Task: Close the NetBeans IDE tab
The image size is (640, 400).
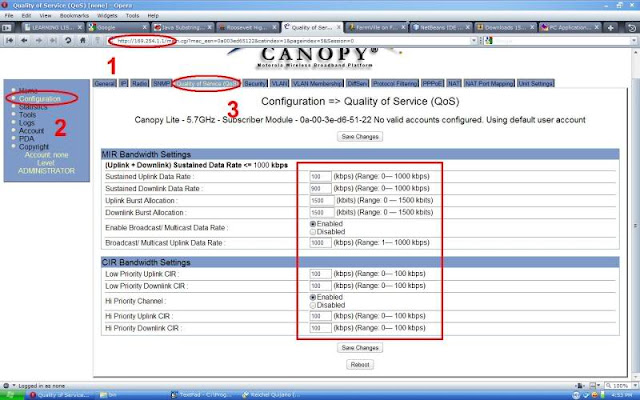Action: tap(467, 27)
